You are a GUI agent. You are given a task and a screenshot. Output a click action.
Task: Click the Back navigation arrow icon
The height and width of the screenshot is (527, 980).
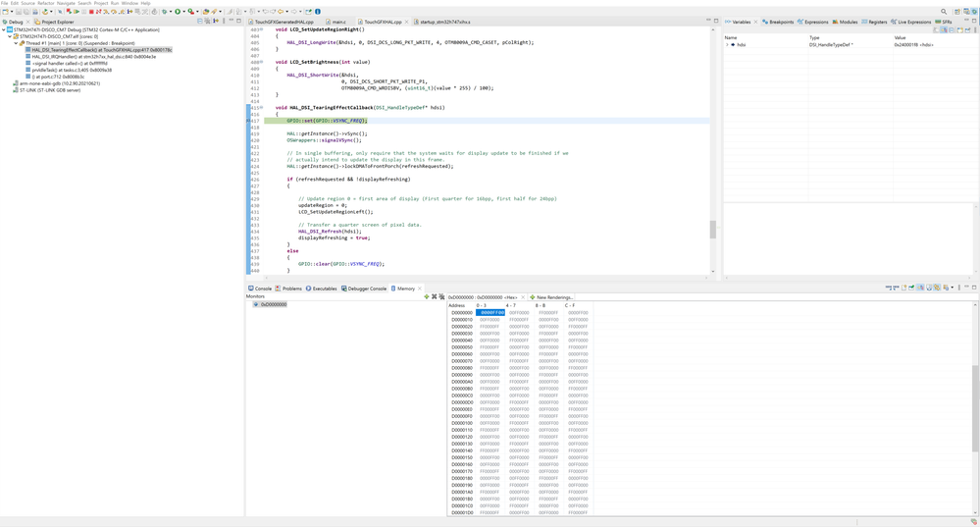coord(280,11)
